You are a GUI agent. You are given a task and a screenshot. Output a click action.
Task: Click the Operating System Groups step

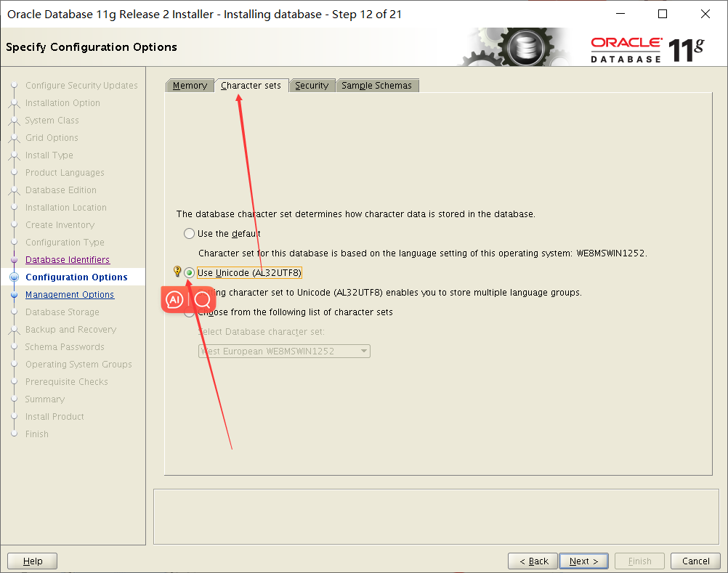78,365
